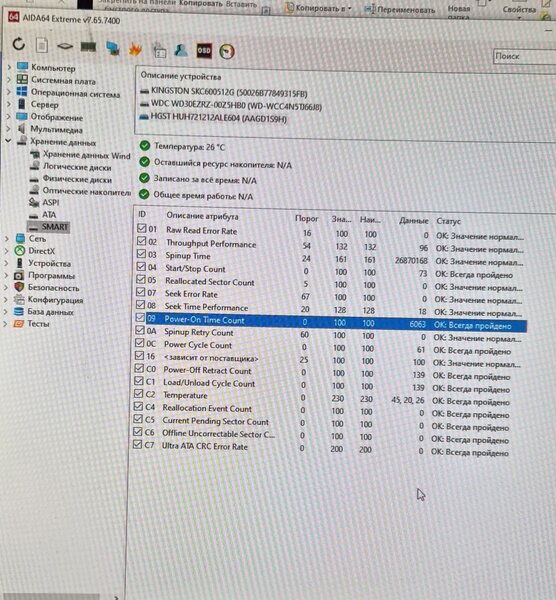The height and width of the screenshot is (600, 556).
Task: Open the OSD panel icon
Action: pos(204,51)
